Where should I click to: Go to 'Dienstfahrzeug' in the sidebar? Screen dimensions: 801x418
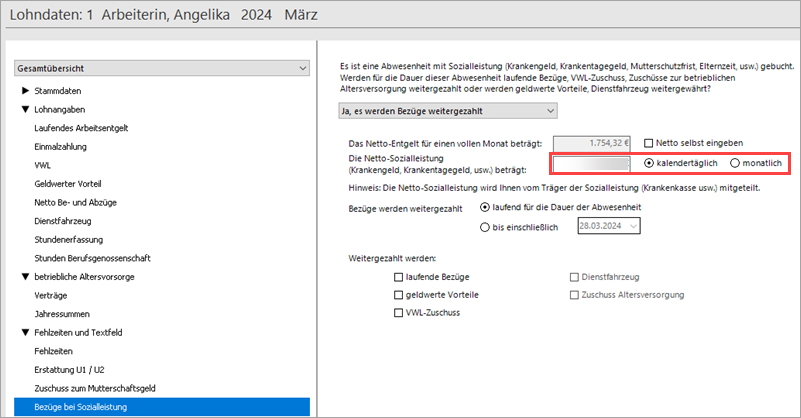[x=63, y=221]
